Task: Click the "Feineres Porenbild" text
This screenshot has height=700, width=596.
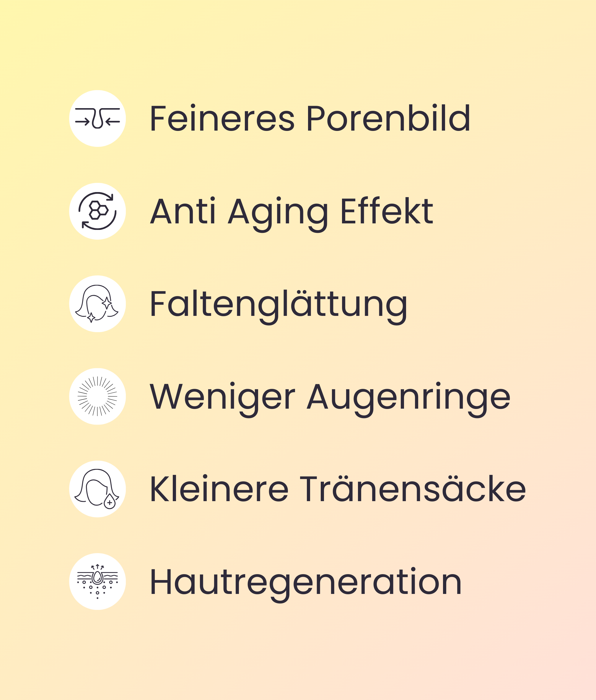Action: [x=310, y=118]
